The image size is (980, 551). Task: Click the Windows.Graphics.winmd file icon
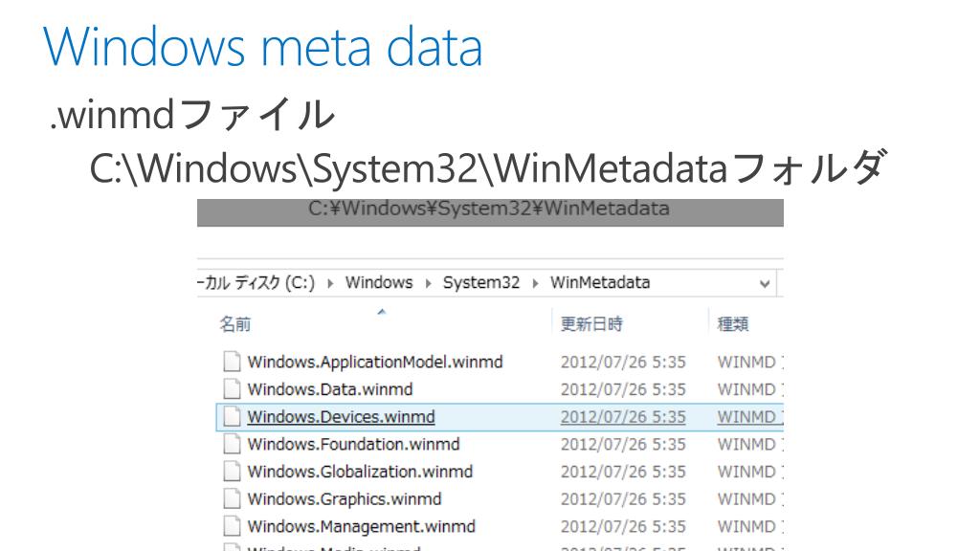[232, 499]
